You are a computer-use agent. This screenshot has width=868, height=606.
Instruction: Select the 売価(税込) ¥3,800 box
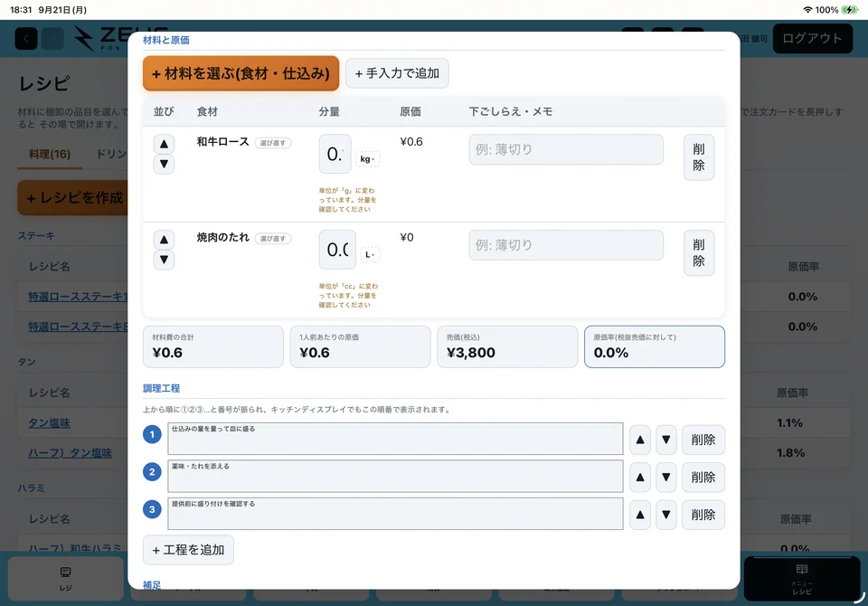coord(507,346)
